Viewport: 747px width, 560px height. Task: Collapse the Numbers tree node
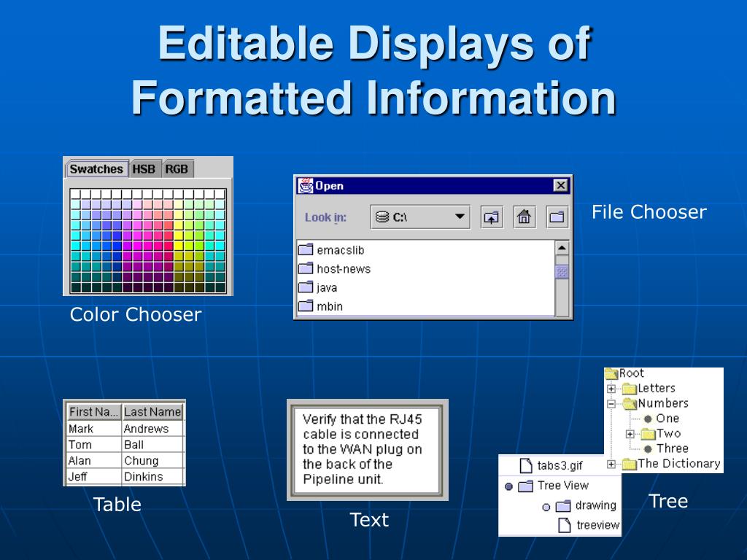point(612,404)
